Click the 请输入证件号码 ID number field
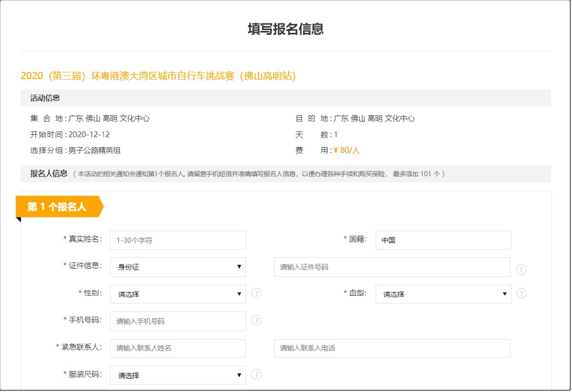Viewport: 572px width, 392px height. point(392,267)
